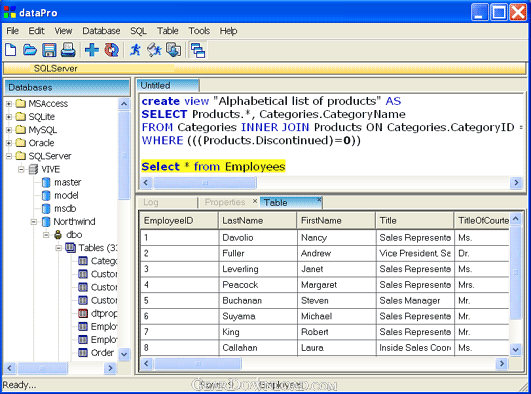Select the master database in tree

pos(68,182)
